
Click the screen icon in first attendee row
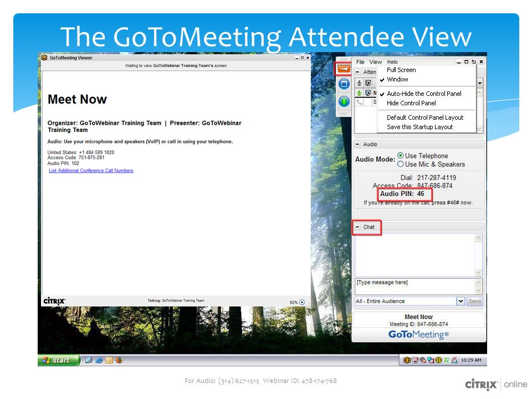368,93
